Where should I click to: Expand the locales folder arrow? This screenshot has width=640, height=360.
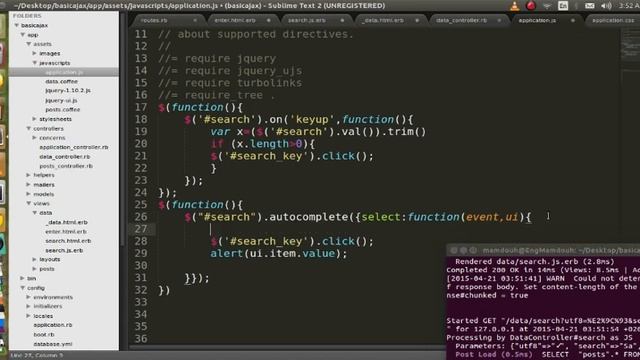point(29,316)
